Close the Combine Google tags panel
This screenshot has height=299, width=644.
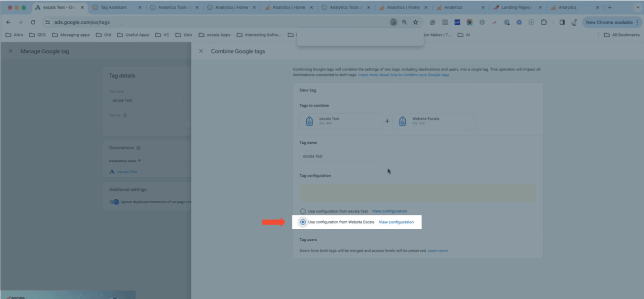click(x=201, y=51)
